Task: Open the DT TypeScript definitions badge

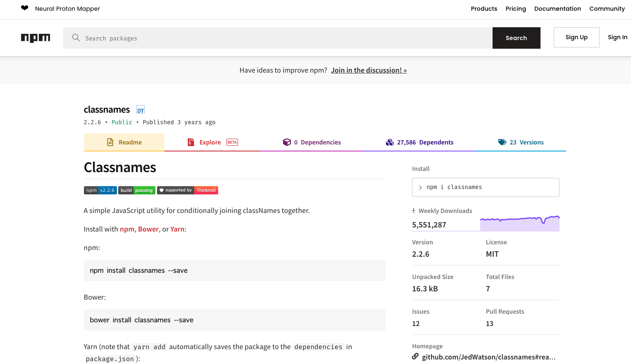Action: pos(140,109)
